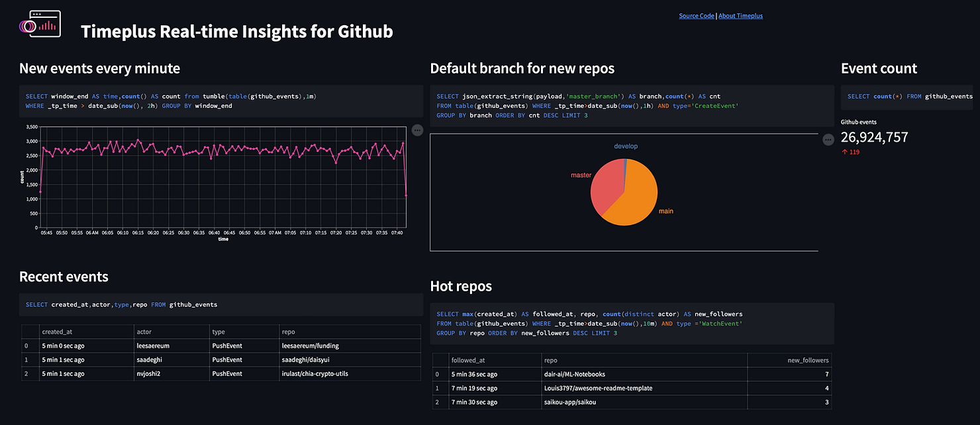This screenshot has height=425, width=980.
Task: Select the dair-ai/ML-Notebooks repo cell
Action: coord(644,374)
